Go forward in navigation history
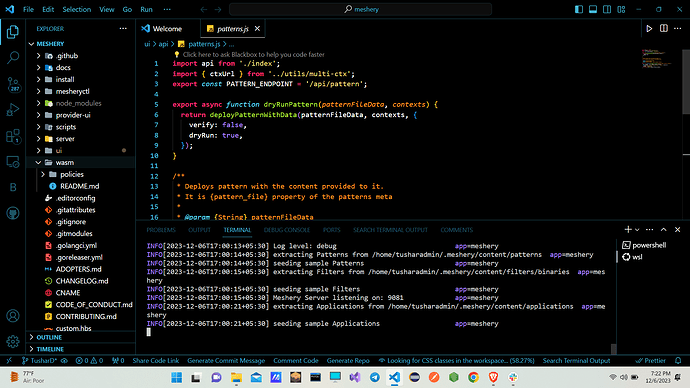The image size is (690, 388). (218, 9)
